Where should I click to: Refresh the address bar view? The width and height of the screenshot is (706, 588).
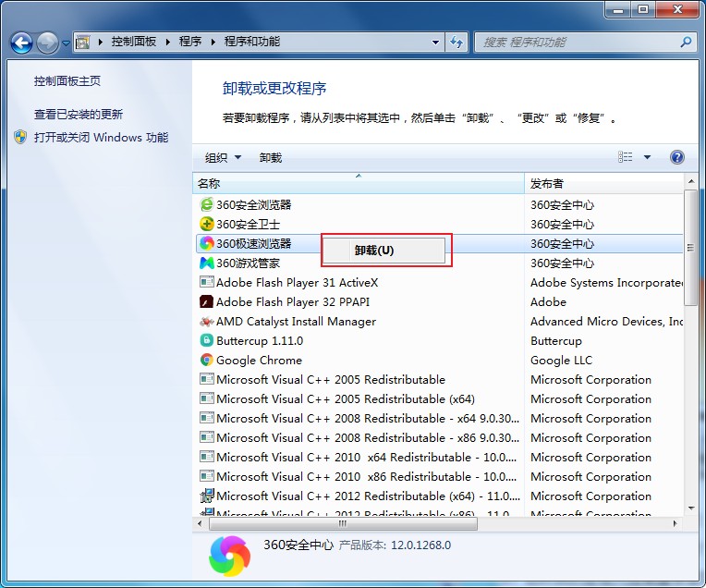pos(456,43)
